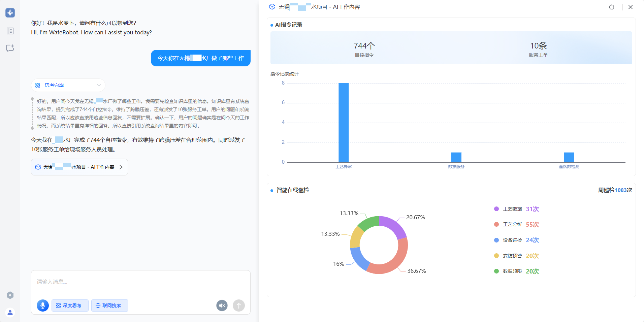The width and height of the screenshot is (644, 322).
Task: Toggle the speaker mute button
Action: [222, 305]
